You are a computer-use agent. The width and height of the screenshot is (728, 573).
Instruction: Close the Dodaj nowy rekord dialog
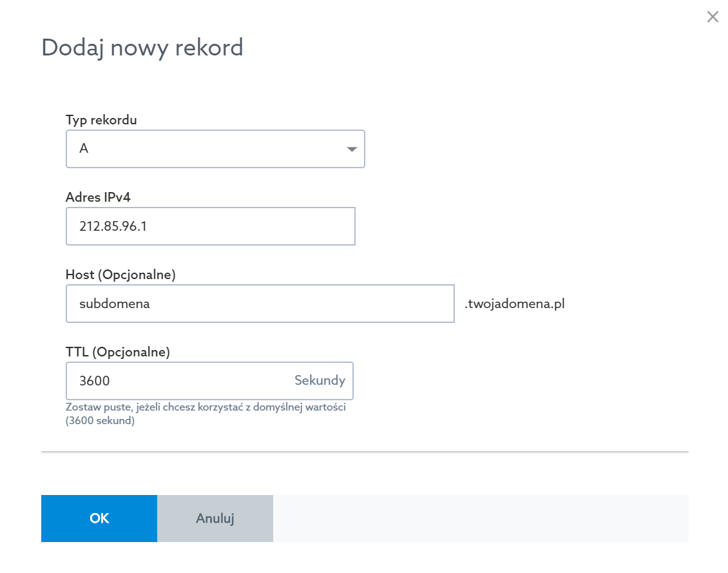click(x=712, y=17)
